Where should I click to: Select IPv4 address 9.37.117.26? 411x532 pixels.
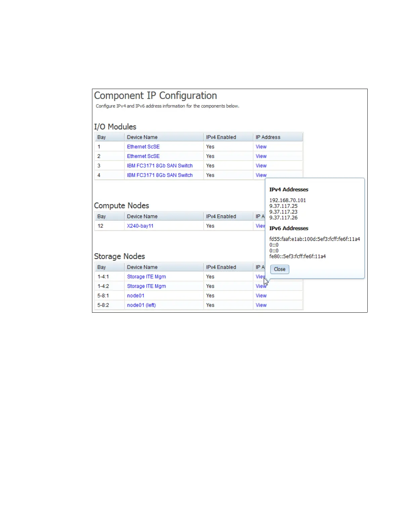coord(283,217)
